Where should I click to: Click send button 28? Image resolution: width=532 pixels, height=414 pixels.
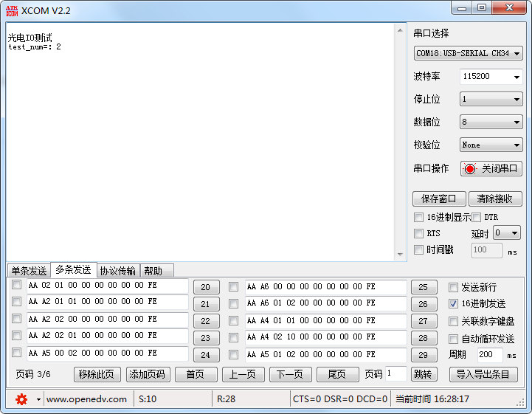coord(424,338)
